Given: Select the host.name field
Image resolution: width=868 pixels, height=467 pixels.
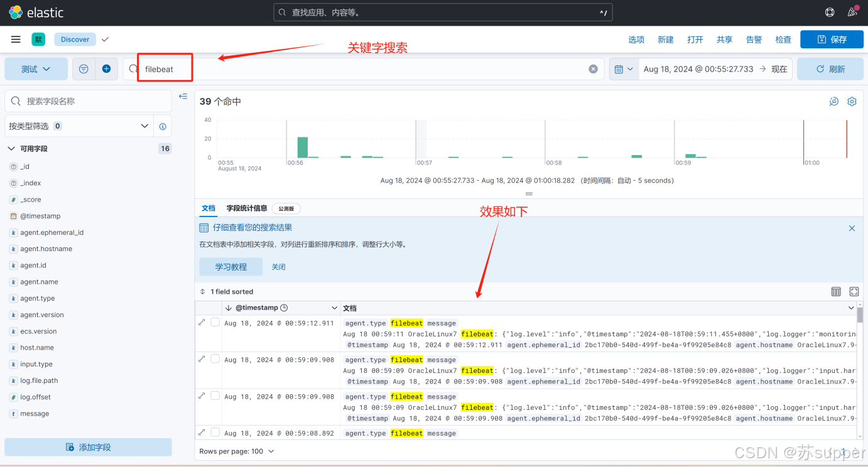Looking at the screenshot, I should [37, 348].
